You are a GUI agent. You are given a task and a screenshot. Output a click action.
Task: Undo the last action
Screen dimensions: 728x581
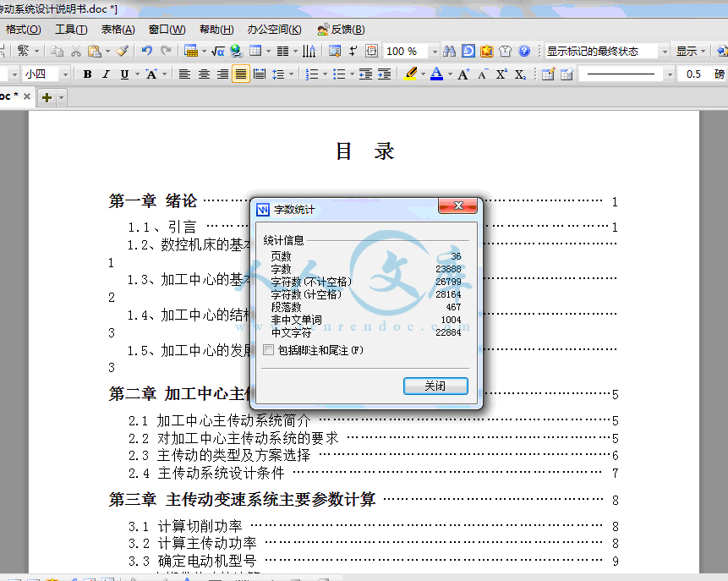click(x=147, y=51)
